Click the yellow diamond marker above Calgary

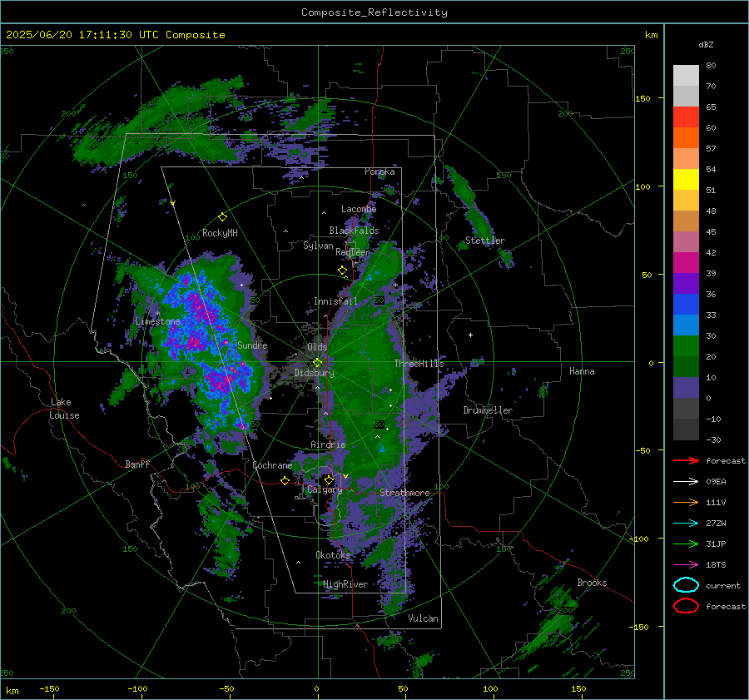[329, 479]
